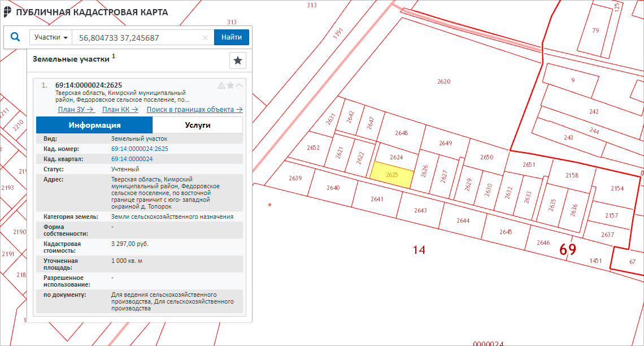
Task: Click Земли сельскохозяйственного назначения text
Action: (172, 217)
